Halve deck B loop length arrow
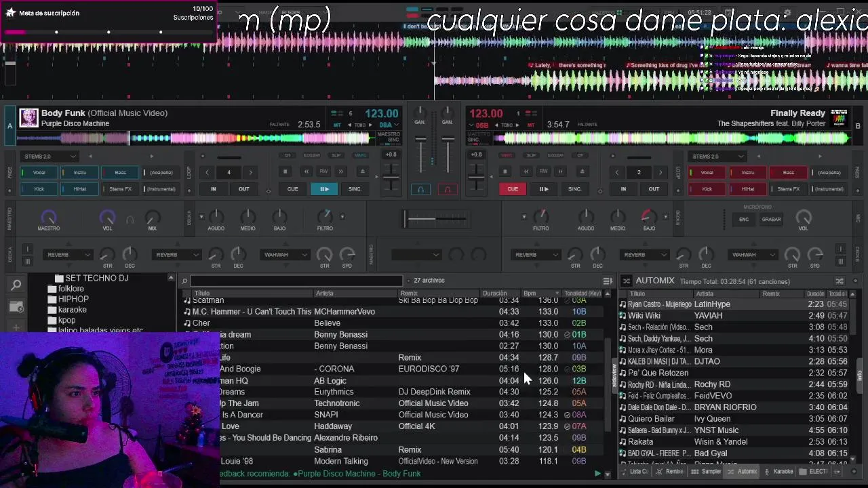Viewport: 868px width, 488px height. pyautogui.click(x=617, y=172)
